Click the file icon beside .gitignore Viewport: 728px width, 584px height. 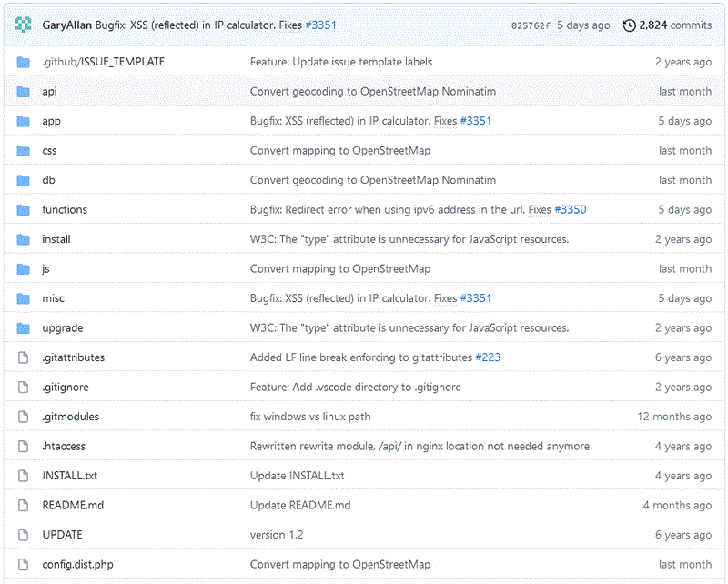point(24,388)
